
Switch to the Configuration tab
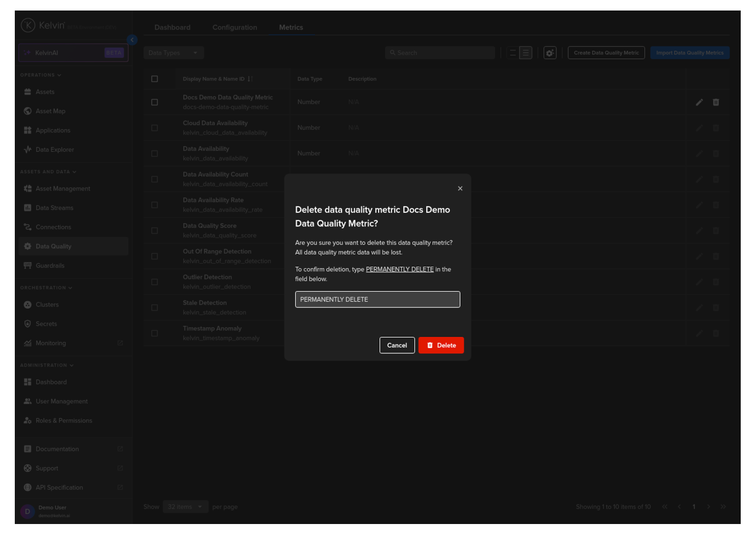tap(234, 28)
